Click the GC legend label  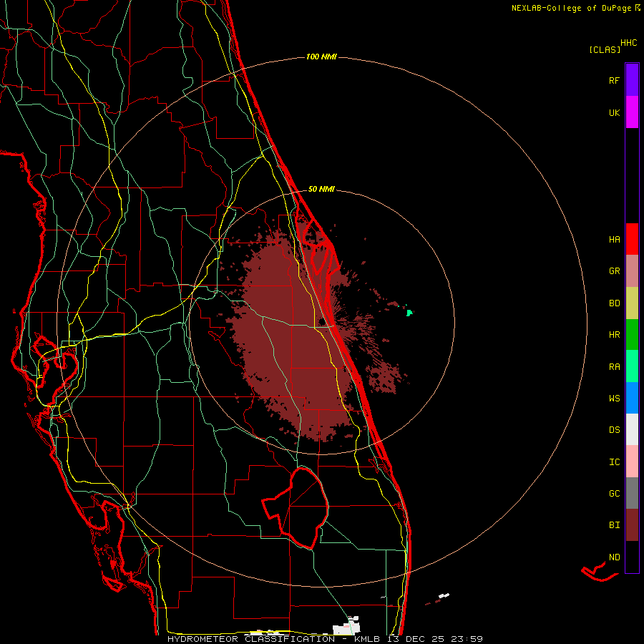click(x=614, y=494)
